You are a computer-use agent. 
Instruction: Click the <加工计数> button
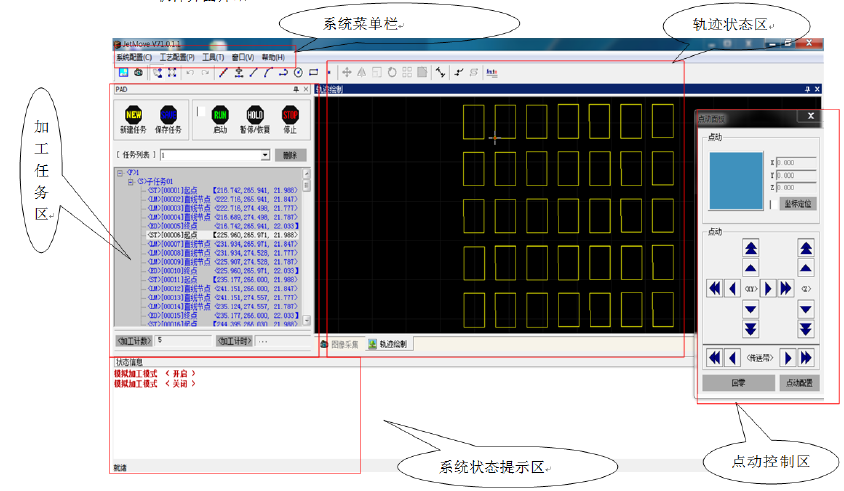(135, 341)
